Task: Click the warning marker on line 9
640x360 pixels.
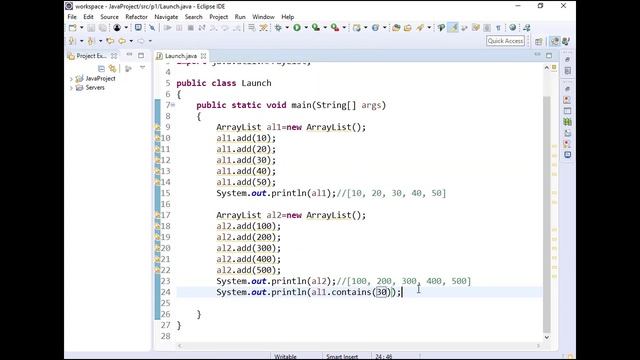Action: pyautogui.click(x=157, y=127)
